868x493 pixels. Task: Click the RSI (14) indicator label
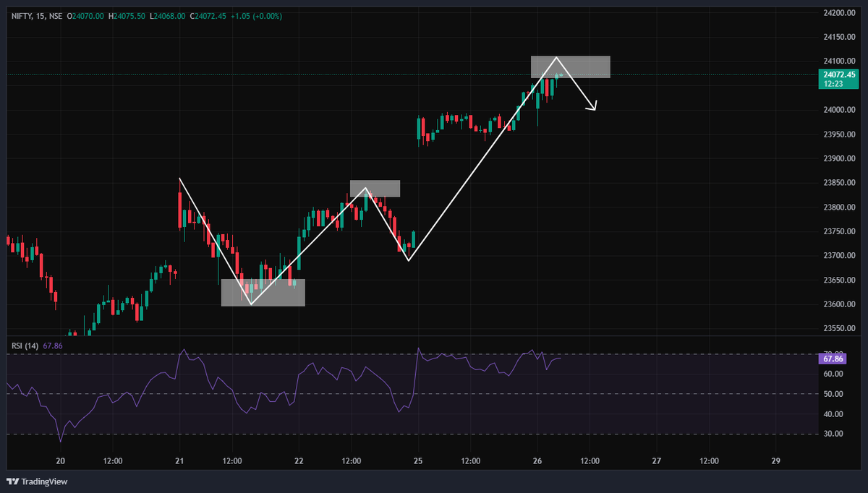coord(25,346)
